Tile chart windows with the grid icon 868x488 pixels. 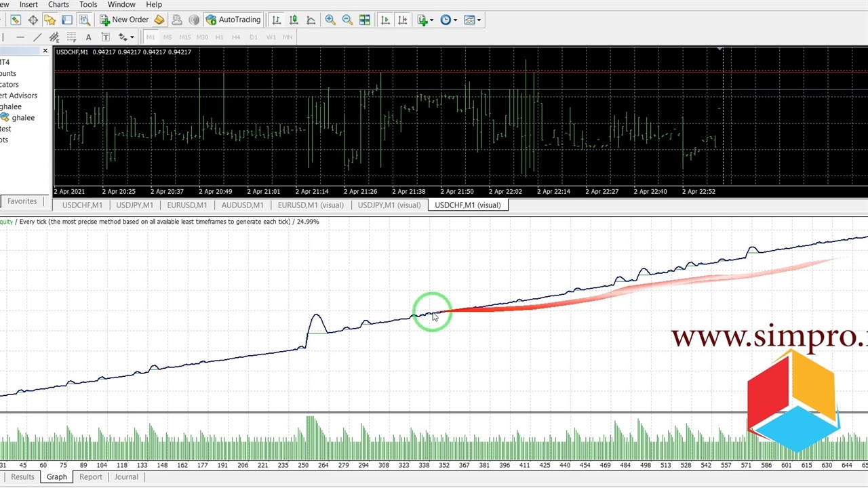coord(365,20)
